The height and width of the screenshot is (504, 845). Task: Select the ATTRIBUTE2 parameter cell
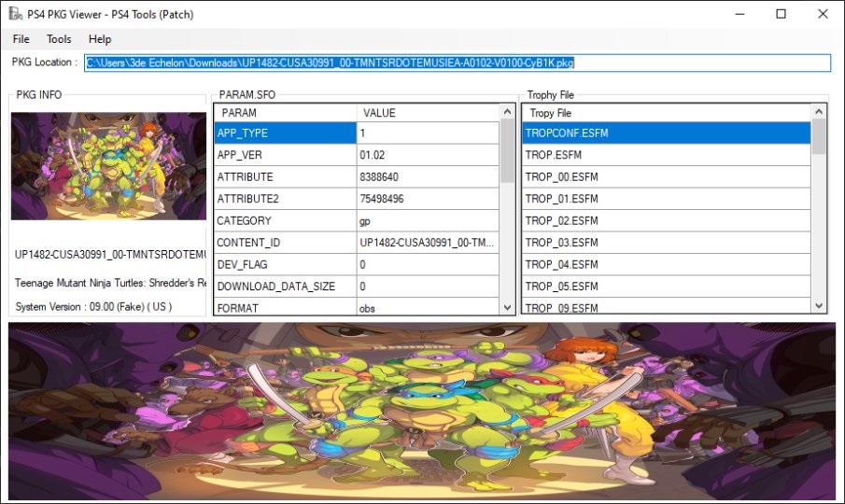click(285, 199)
